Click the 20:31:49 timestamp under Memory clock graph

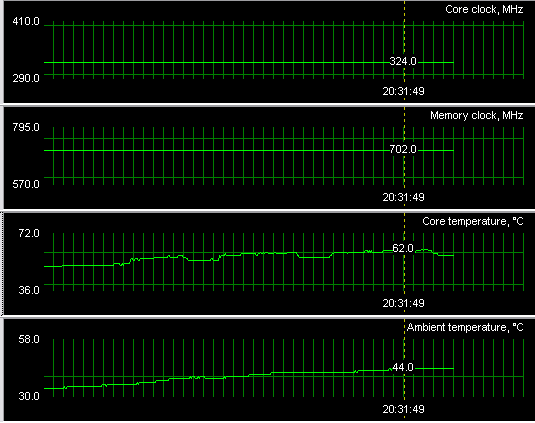click(403, 197)
